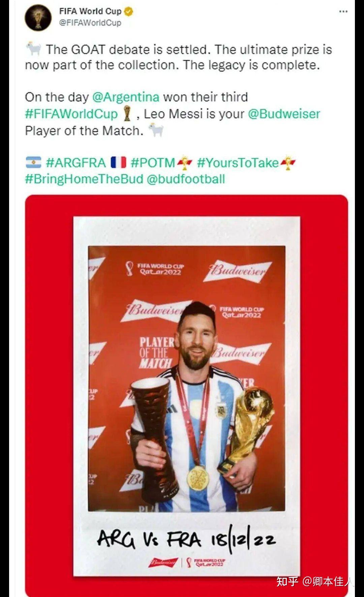
Task: Open the @Argentina mention
Action: point(126,97)
